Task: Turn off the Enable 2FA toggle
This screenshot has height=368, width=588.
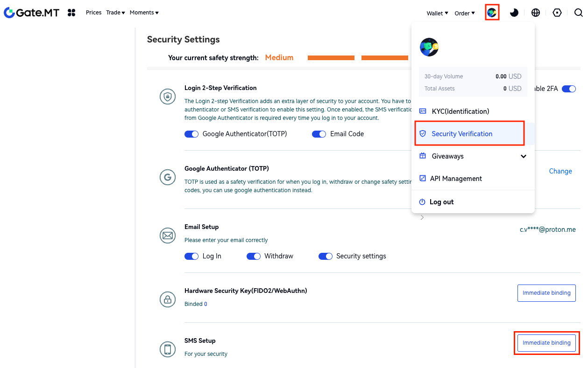Action: 568,89
